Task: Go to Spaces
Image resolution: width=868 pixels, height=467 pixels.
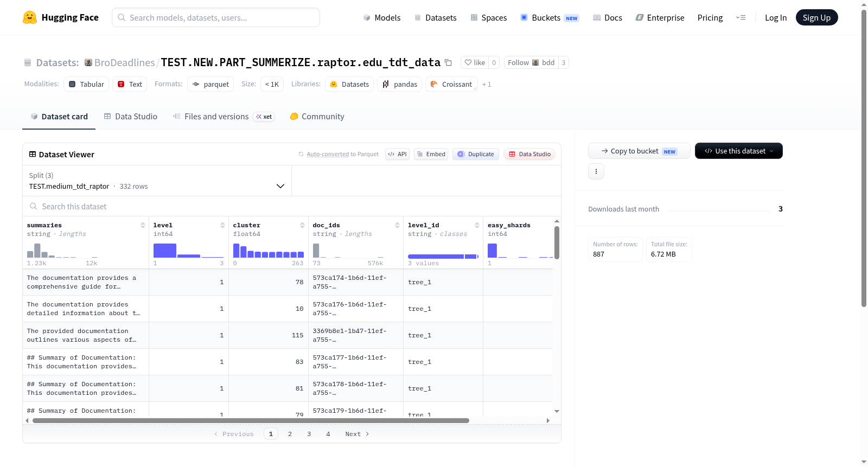Action: tap(488, 17)
